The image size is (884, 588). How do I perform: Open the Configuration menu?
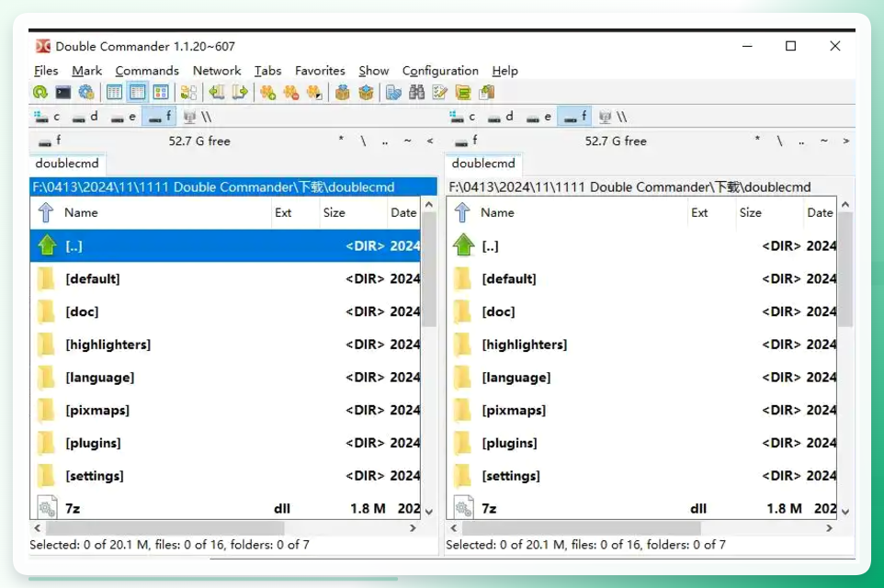pyautogui.click(x=440, y=71)
